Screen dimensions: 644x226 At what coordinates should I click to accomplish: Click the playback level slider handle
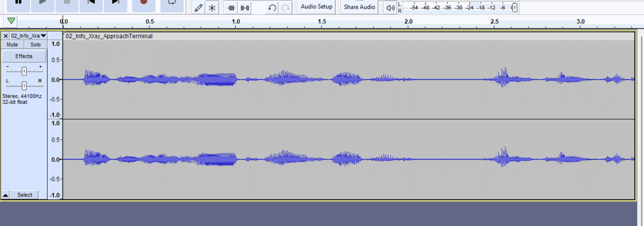[514, 8]
